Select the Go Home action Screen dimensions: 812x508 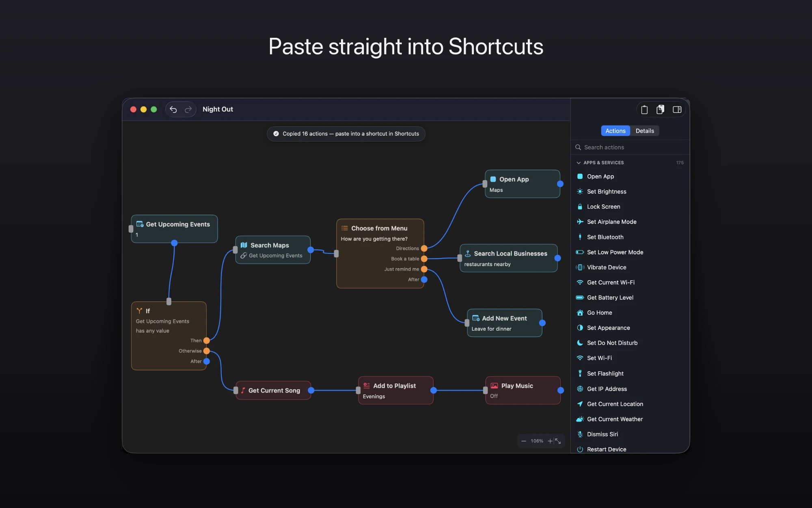(630, 313)
